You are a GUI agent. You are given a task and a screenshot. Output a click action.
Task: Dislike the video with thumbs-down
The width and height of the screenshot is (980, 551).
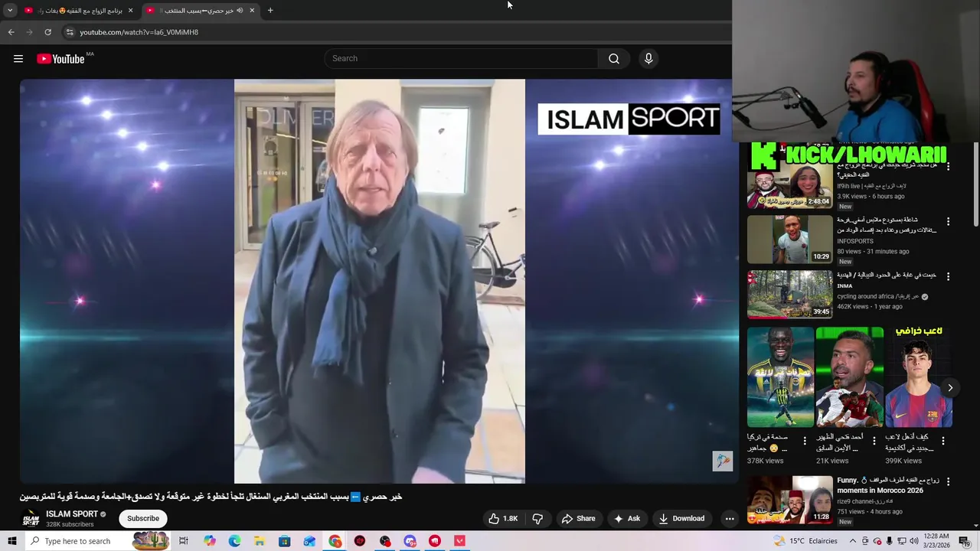coord(537,518)
